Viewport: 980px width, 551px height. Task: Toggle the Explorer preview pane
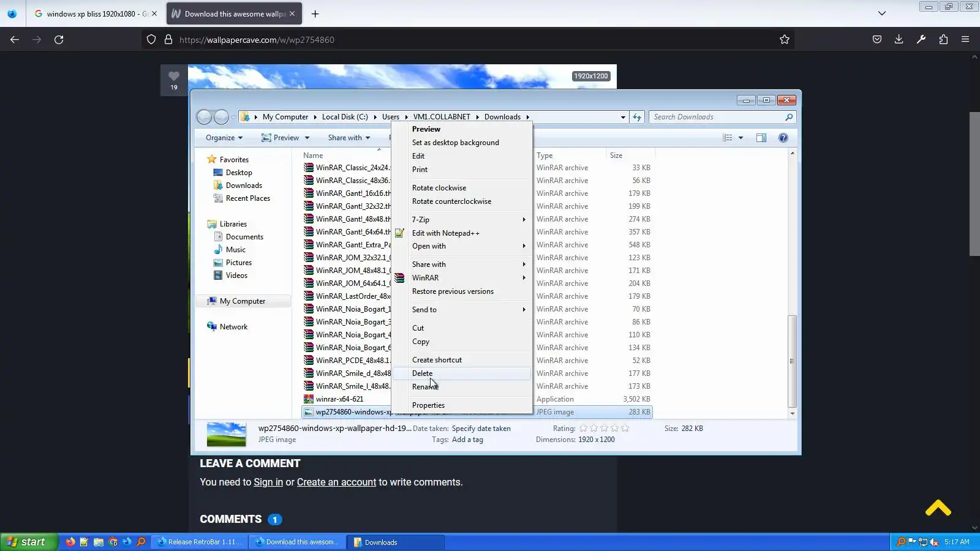coord(761,138)
